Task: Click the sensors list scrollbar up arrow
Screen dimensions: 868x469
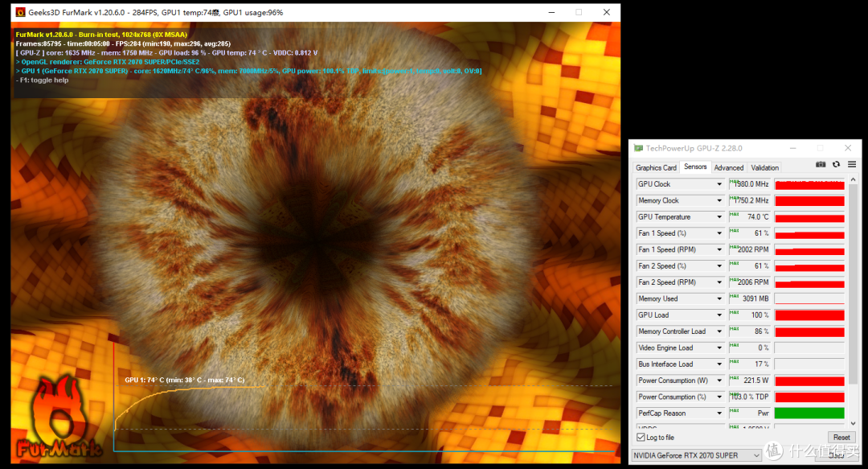Action: 853,179
